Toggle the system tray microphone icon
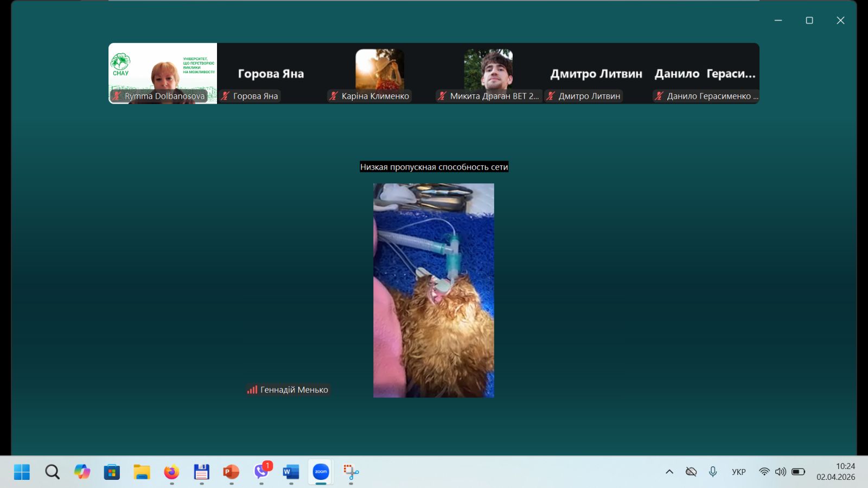Viewport: 868px width, 488px height. coord(713,472)
